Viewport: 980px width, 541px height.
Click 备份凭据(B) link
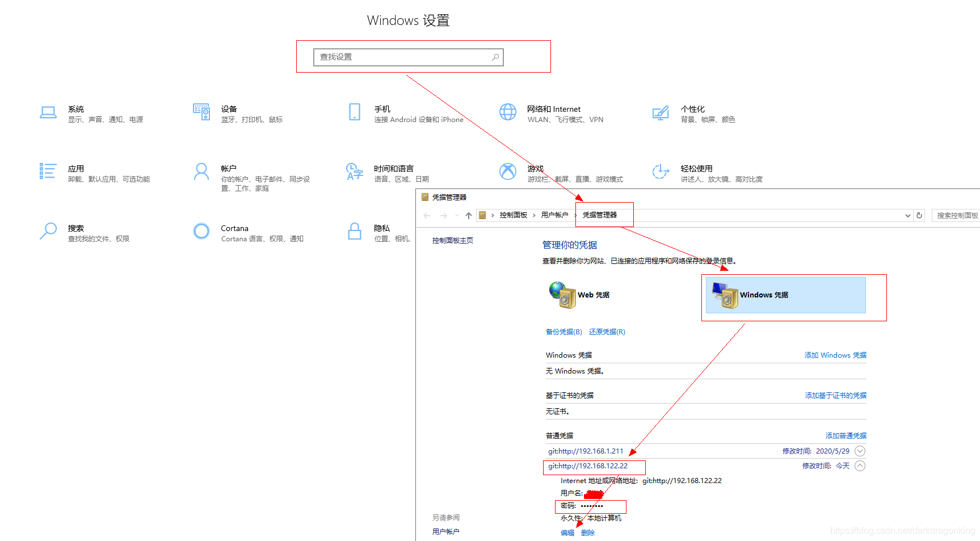click(564, 332)
